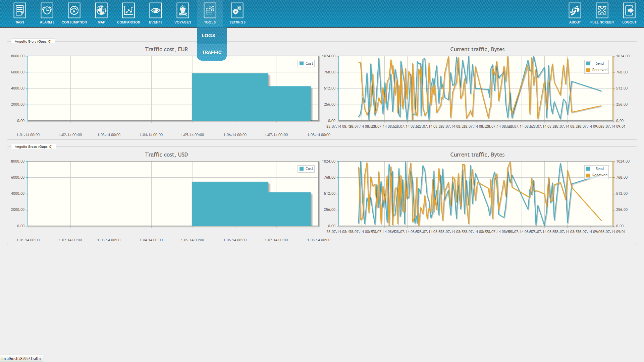The image size is (644, 362).
Task: Click Angelic Grace 'Current traffic, Bytes' title
Action: (x=477, y=155)
